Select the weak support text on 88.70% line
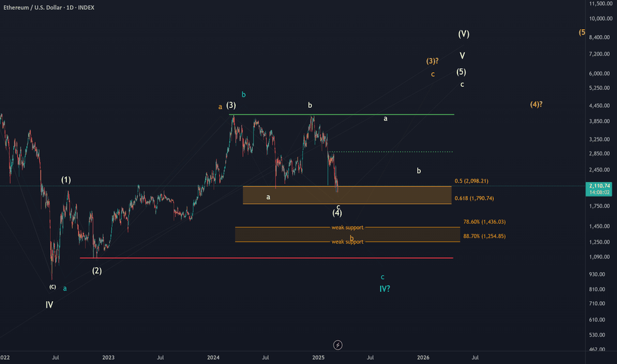Viewport: 617px width, 364px height. coord(347,242)
